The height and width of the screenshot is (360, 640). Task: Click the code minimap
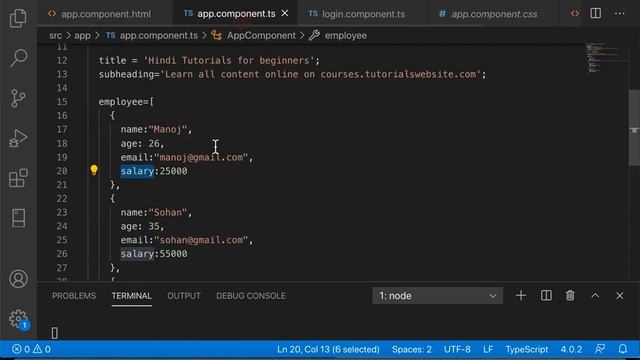point(604,58)
